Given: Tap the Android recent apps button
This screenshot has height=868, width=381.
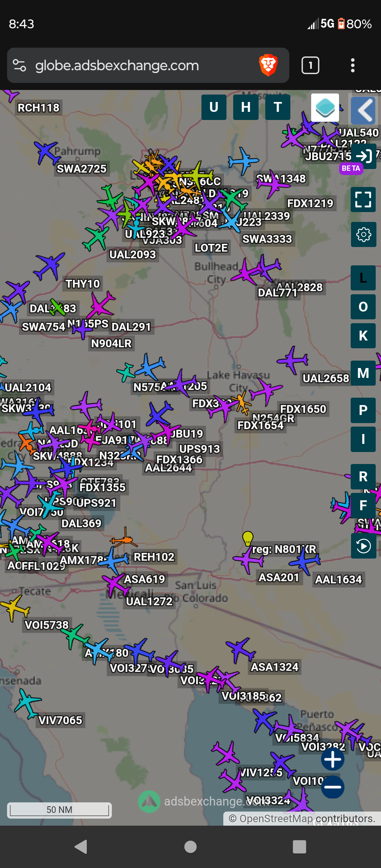Looking at the screenshot, I should point(300,846).
